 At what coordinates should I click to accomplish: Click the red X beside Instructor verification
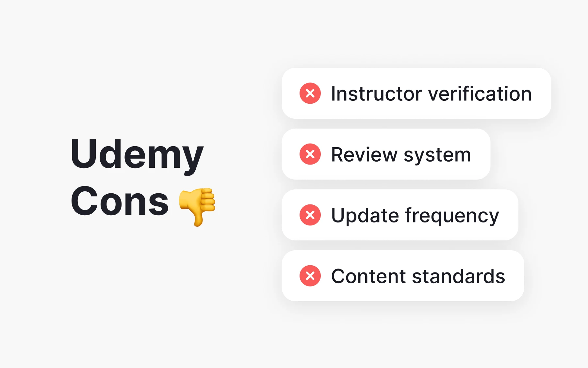pos(310,93)
